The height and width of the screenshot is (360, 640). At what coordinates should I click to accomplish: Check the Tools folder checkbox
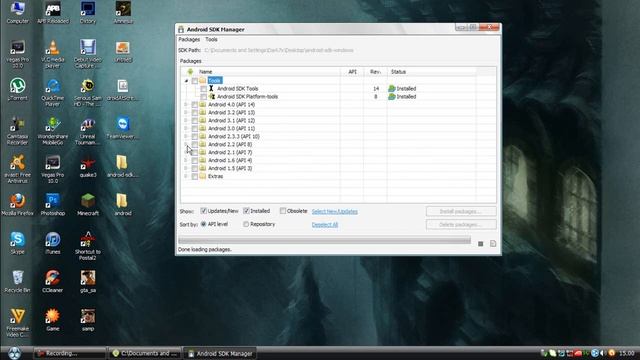coord(195,81)
